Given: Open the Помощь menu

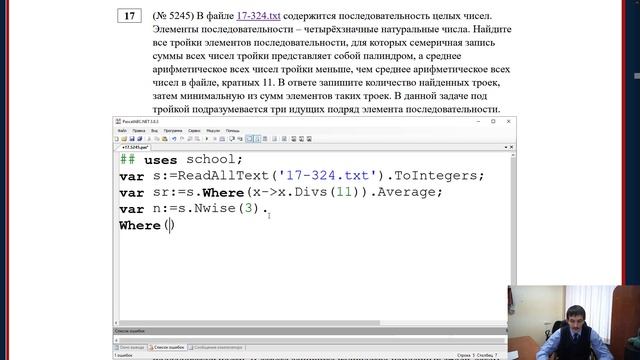Looking at the screenshot, I should [232, 131].
